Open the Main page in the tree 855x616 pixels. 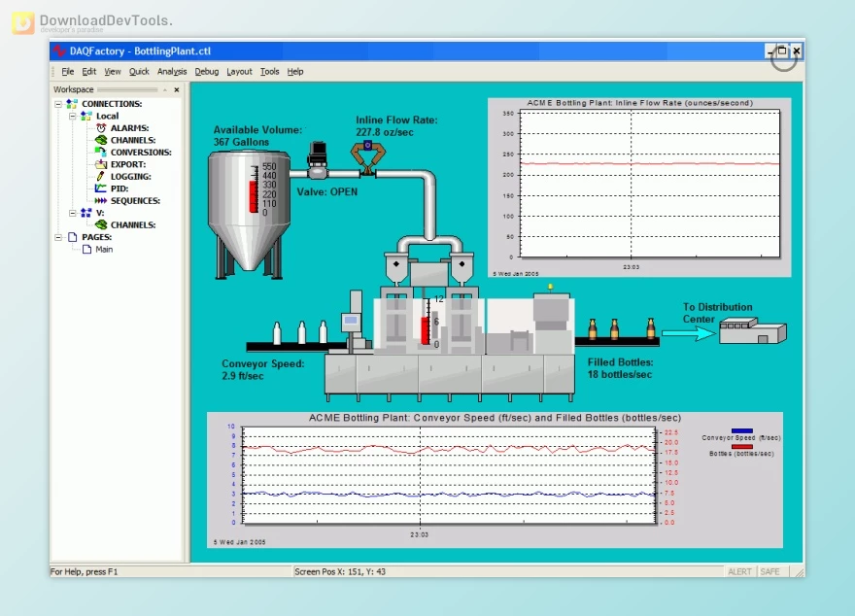coord(103,250)
